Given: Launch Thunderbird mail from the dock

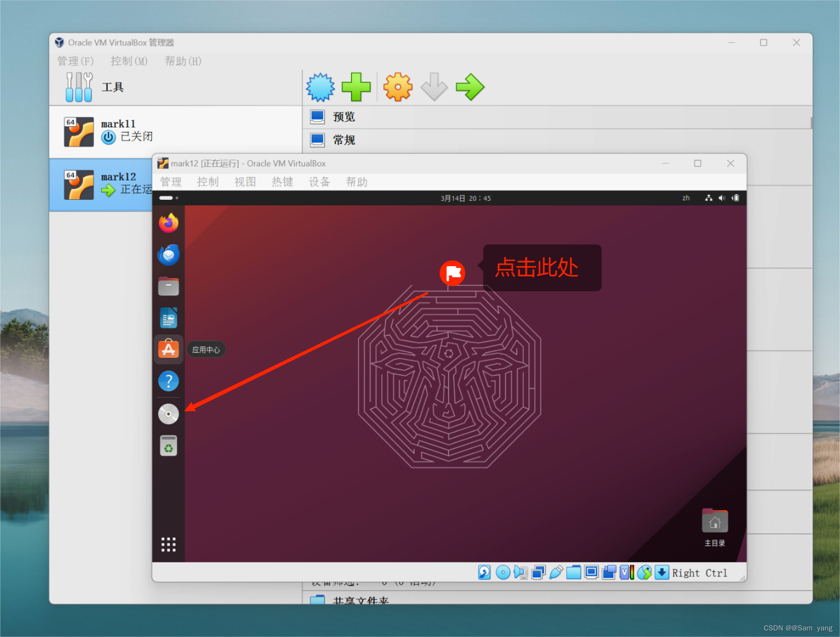Looking at the screenshot, I should click(169, 255).
